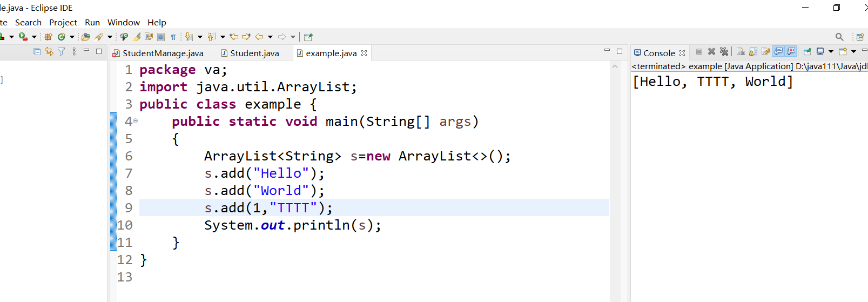Toggle Word Wrap in editor toolbar
This screenshot has height=302, width=868.
click(149, 37)
